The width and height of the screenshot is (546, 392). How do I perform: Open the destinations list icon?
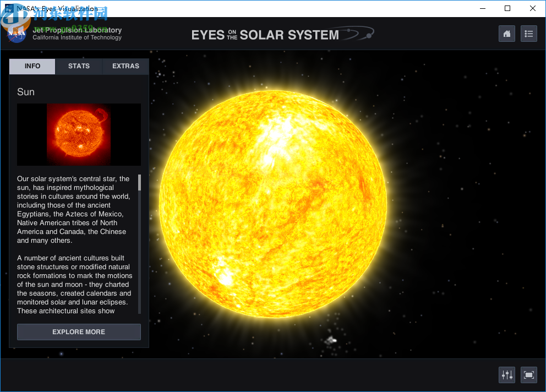pyautogui.click(x=528, y=34)
